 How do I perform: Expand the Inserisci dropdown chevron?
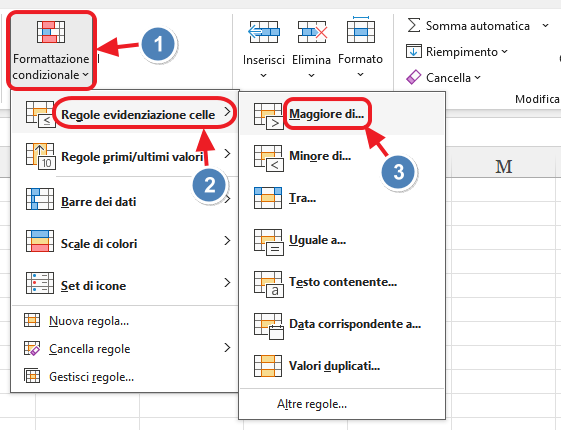[x=264, y=75]
